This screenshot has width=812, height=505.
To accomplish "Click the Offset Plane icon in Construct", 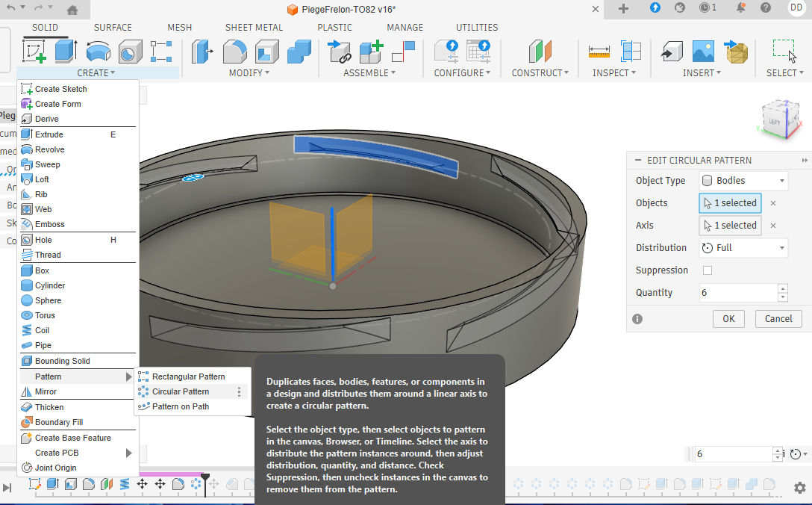I will (x=540, y=51).
